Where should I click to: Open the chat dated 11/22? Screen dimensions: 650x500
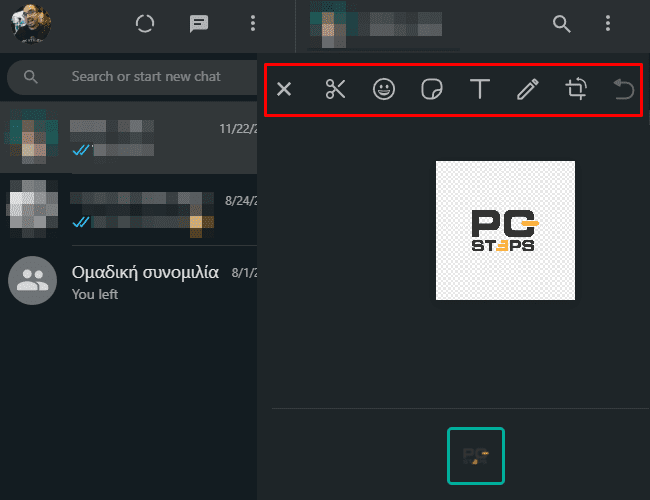129,138
